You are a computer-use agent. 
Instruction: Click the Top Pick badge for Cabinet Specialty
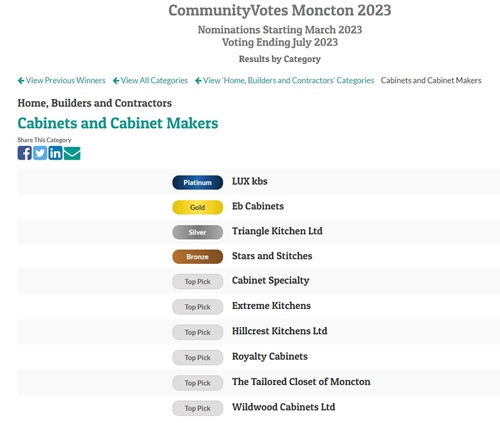click(x=198, y=282)
